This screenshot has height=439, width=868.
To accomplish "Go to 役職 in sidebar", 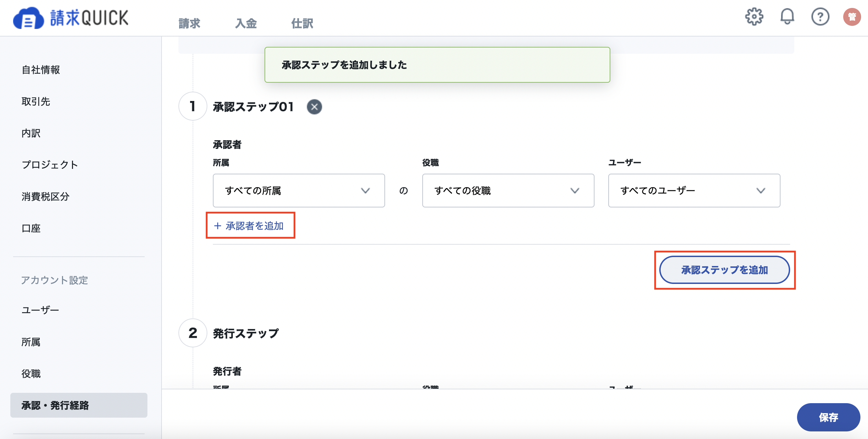I will tap(31, 374).
